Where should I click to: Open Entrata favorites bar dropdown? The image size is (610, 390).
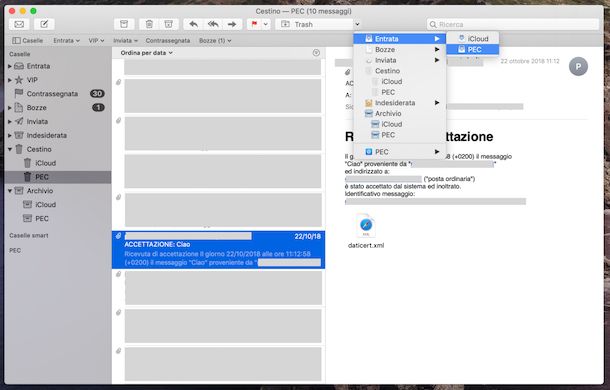pos(66,40)
